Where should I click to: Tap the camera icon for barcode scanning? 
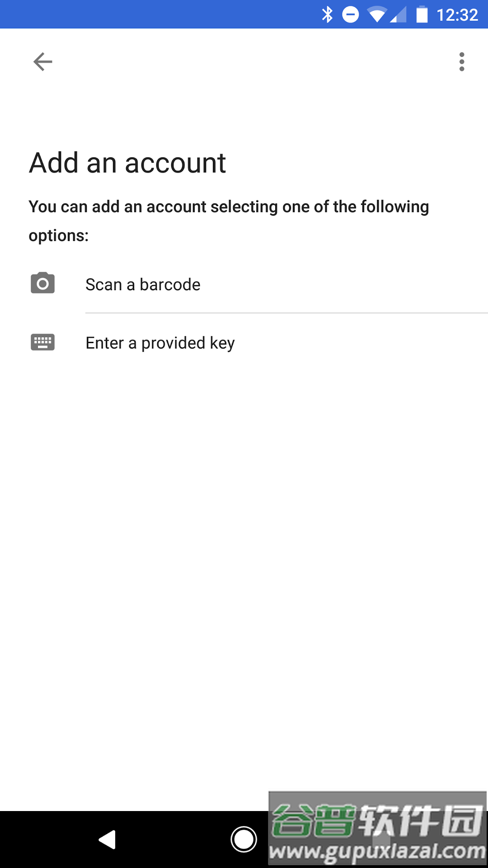pyautogui.click(x=42, y=283)
